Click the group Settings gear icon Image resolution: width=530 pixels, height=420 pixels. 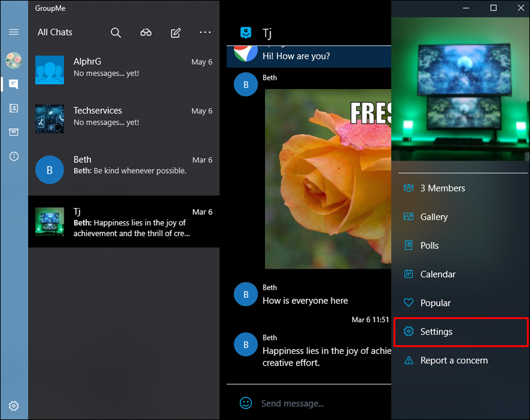[408, 332]
